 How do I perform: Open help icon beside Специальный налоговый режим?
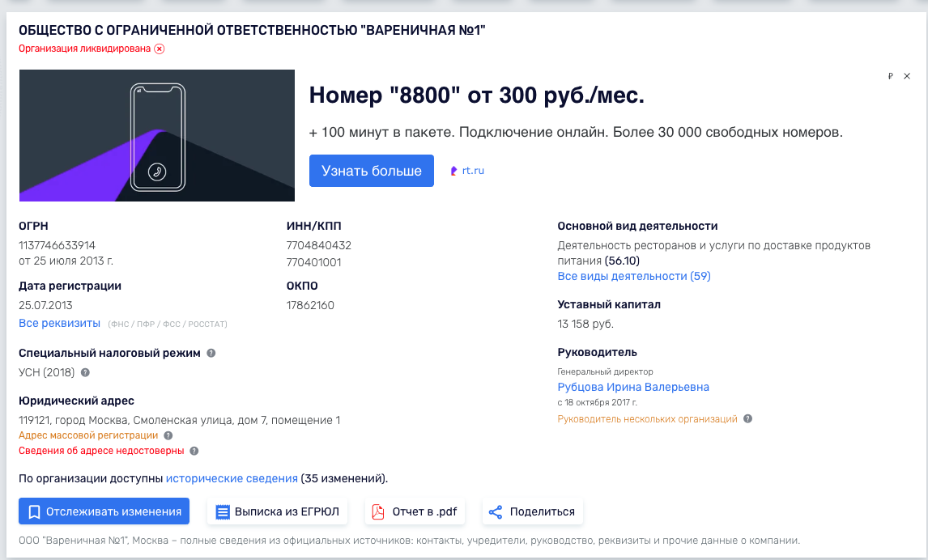(x=211, y=354)
